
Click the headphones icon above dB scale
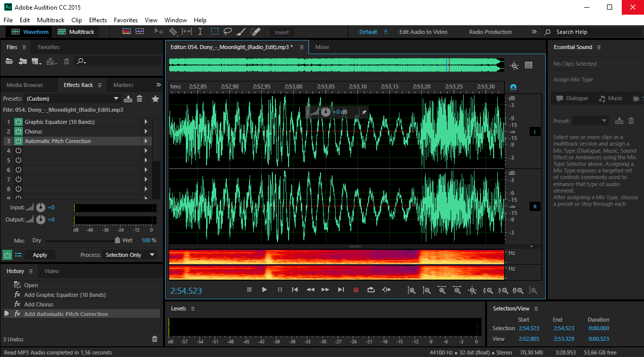[513, 87]
